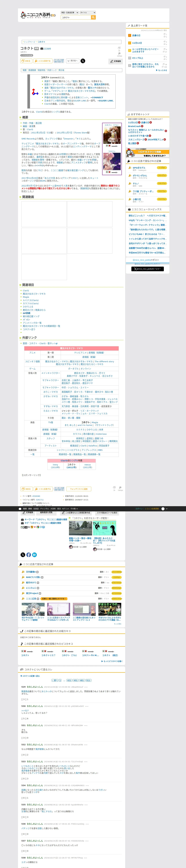Click the トップページ breadcrumb link
The image size is (186, 868).
pos(29,42)
